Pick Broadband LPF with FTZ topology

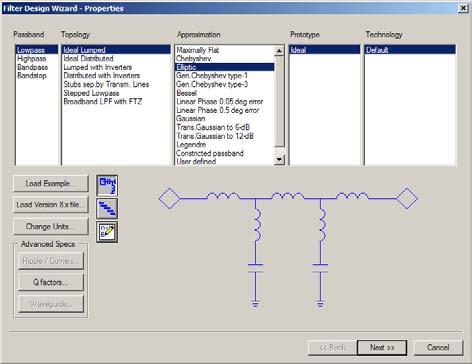pos(116,102)
